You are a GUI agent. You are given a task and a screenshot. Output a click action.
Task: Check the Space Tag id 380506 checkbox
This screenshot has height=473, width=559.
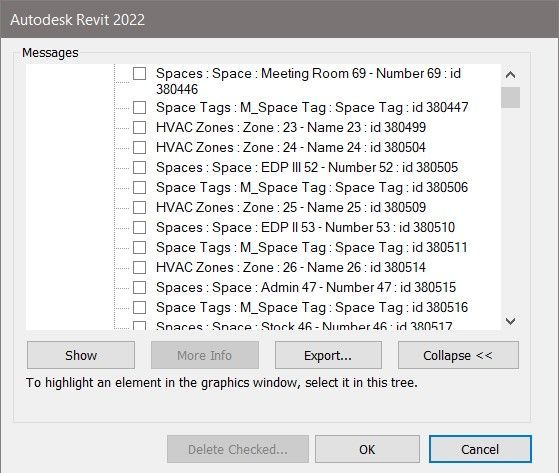[139, 187]
